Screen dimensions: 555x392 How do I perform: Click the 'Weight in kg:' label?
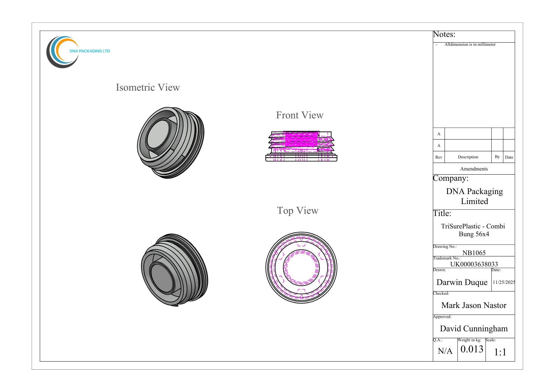pos(469,340)
